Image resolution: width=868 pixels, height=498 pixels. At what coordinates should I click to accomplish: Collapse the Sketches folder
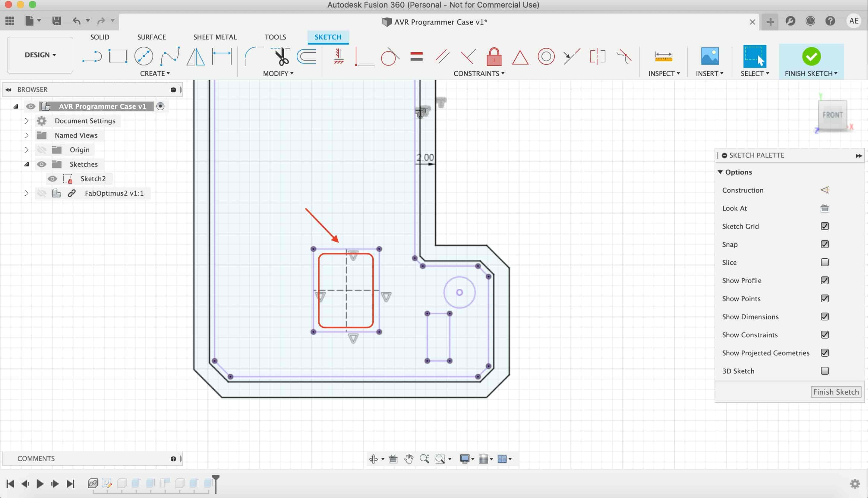[26, 164]
